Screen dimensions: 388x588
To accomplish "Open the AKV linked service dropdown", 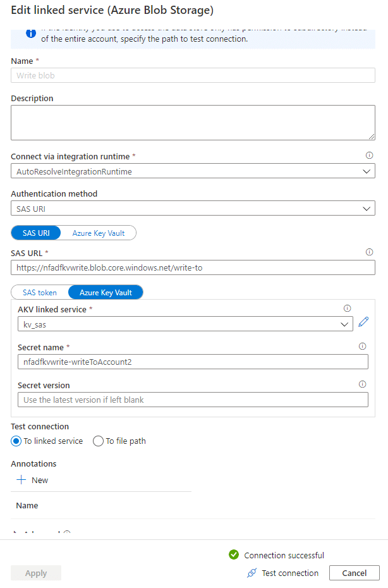I will [185, 324].
